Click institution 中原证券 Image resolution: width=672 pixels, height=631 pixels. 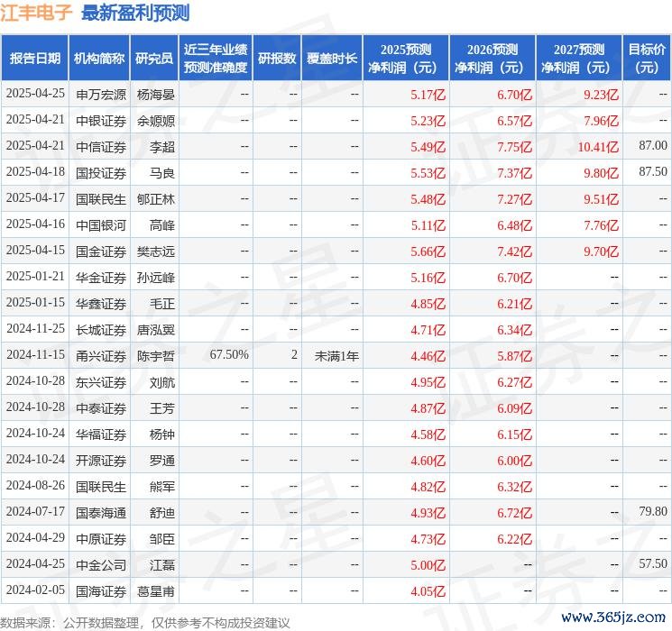click(x=101, y=539)
